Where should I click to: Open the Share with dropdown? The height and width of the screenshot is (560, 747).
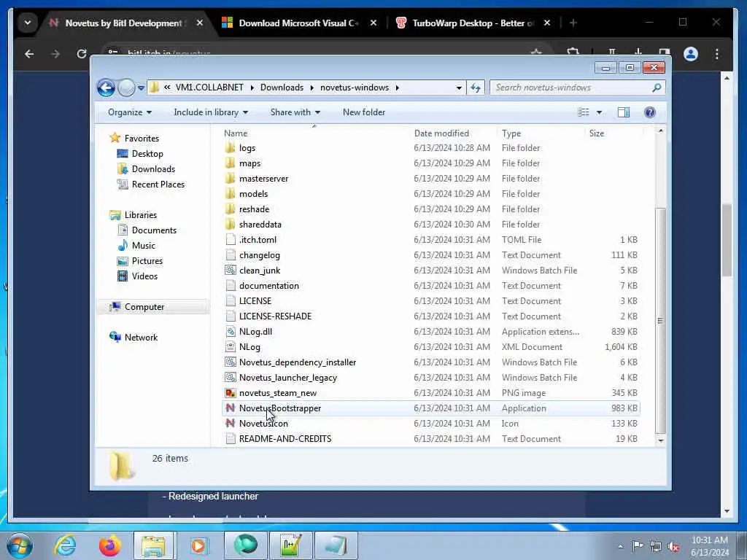click(295, 112)
